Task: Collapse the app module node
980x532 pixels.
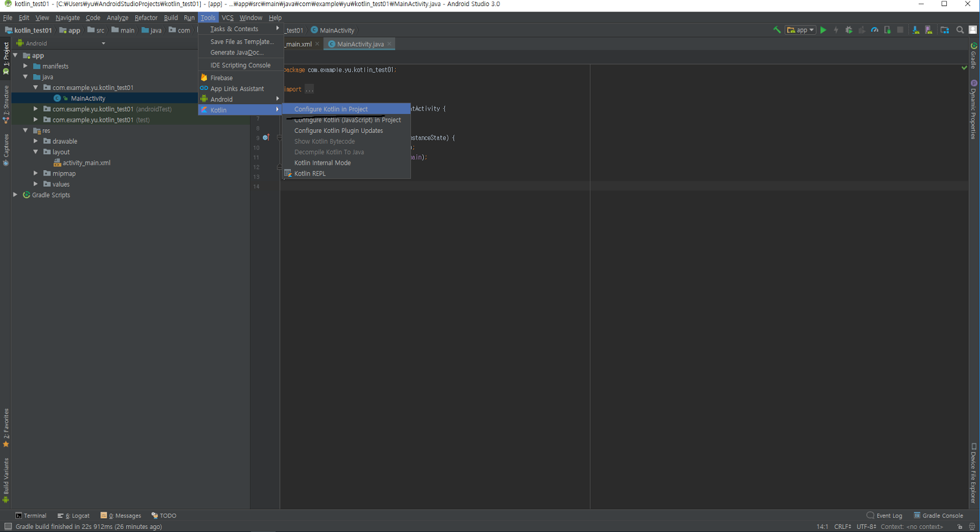Action: 15,56
